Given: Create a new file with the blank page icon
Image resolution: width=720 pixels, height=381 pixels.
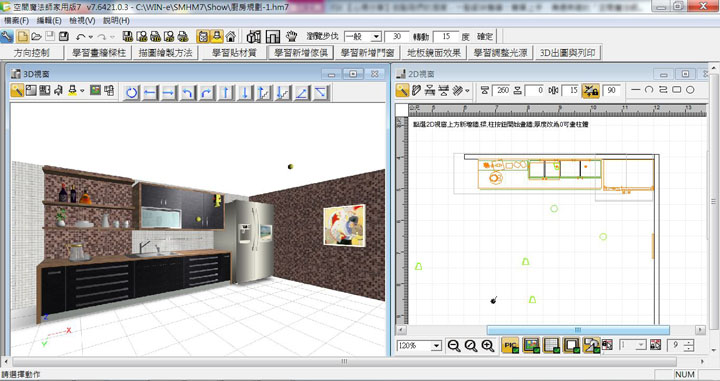Looking at the screenshot, I should (x=22, y=36).
